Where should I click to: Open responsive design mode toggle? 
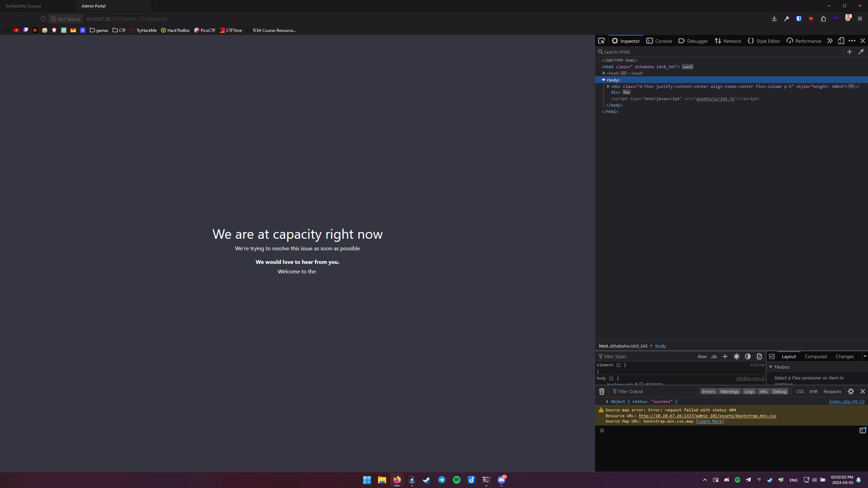point(841,41)
